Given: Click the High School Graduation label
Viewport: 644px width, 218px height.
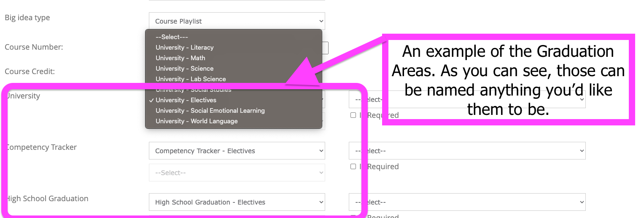Looking at the screenshot, I should pyautogui.click(x=47, y=199).
